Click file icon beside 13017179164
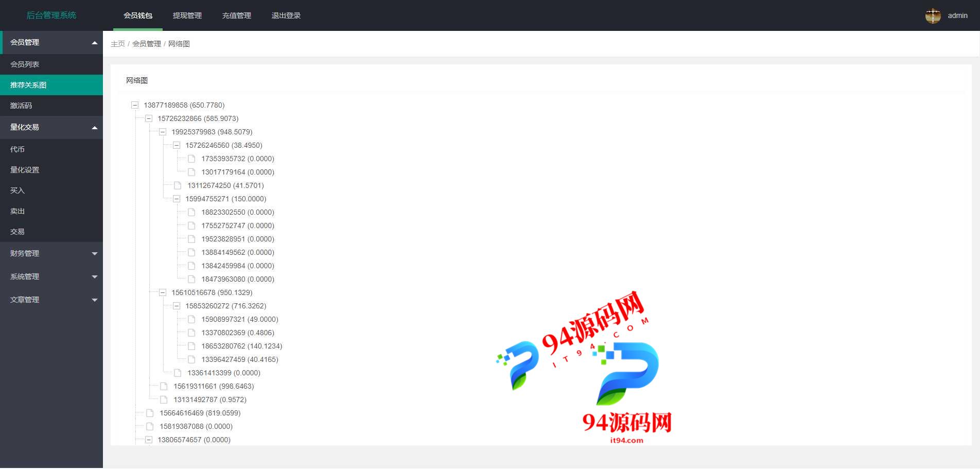This screenshot has height=469, width=980. click(191, 172)
